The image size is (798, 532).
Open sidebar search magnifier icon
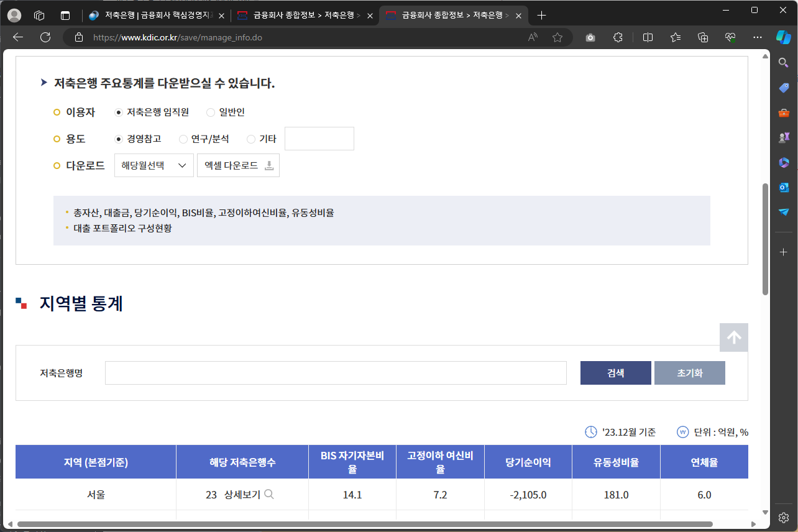pyautogui.click(x=784, y=63)
